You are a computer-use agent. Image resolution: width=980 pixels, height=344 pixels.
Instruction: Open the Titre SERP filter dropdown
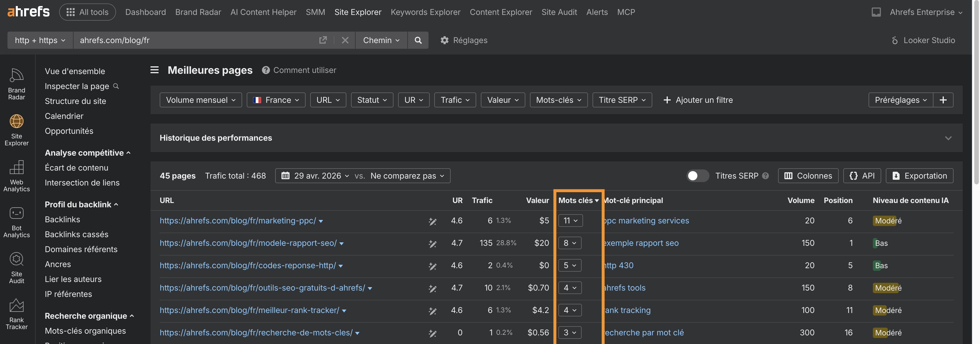pyautogui.click(x=622, y=100)
